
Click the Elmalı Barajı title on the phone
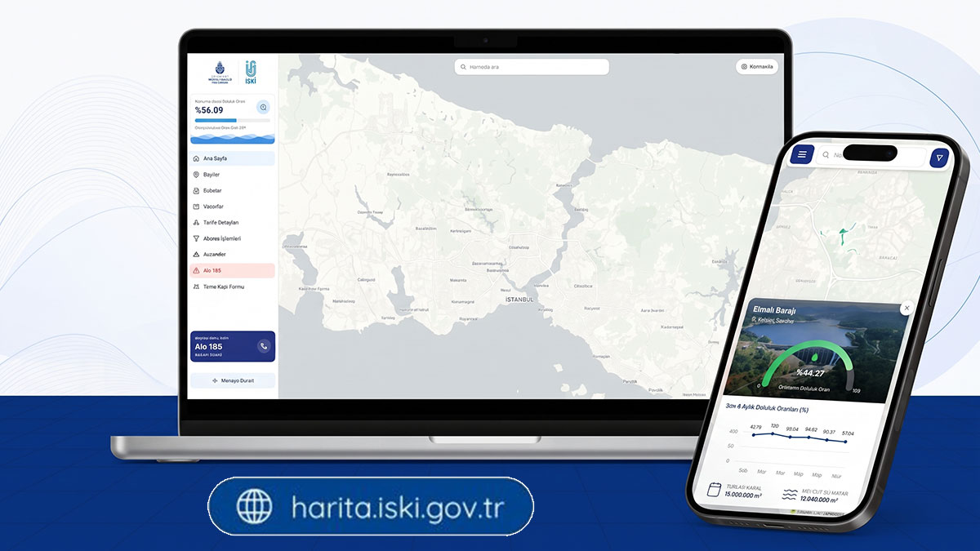pyautogui.click(x=775, y=310)
